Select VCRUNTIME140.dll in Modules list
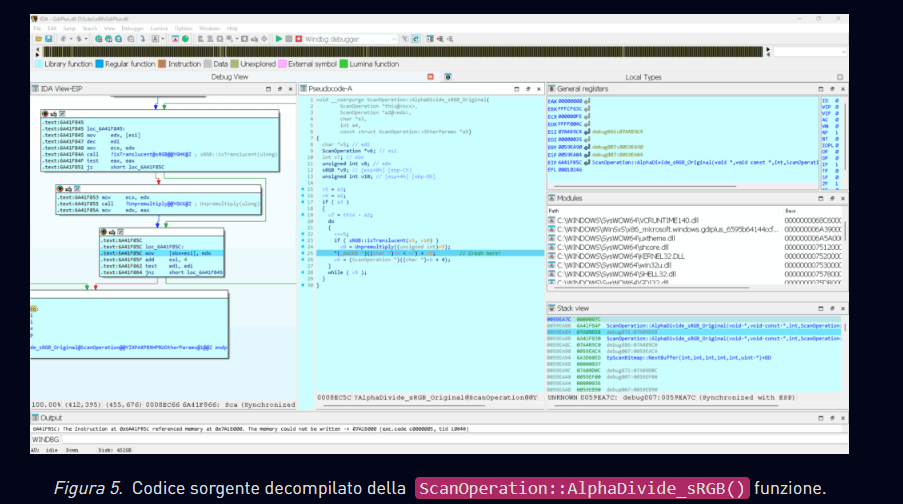This screenshot has height=504, width=903. point(628,221)
